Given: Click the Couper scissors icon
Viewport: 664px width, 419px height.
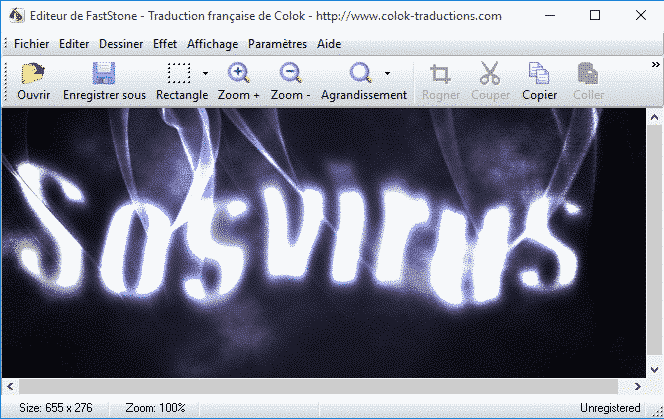Looking at the screenshot, I should (489, 74).
